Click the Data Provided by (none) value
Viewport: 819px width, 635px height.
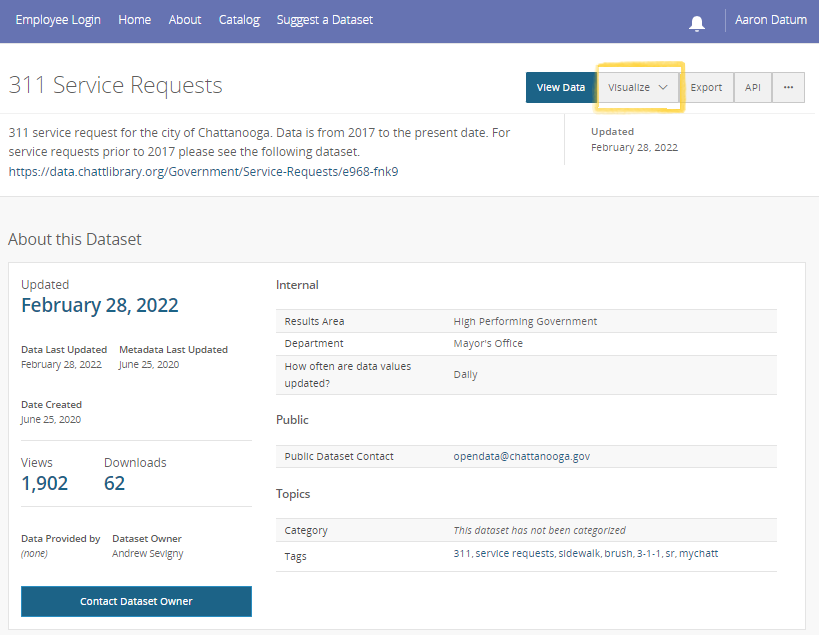pos(34,554)
